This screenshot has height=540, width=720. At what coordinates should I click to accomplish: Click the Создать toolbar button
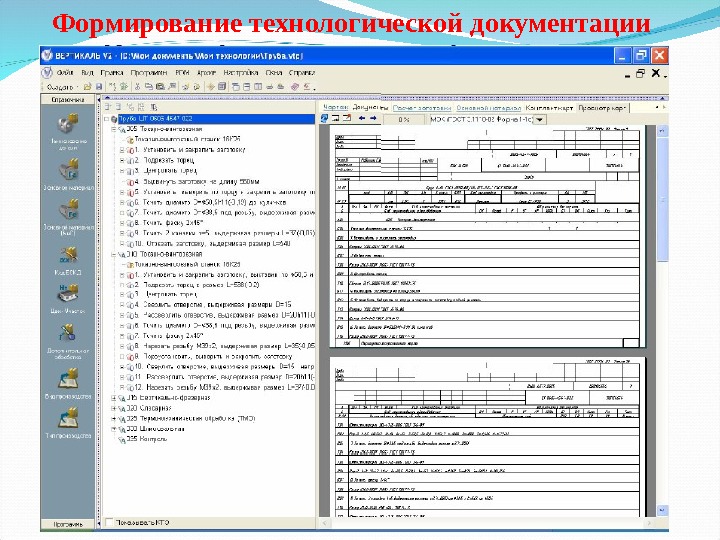[x=60, y=86]
